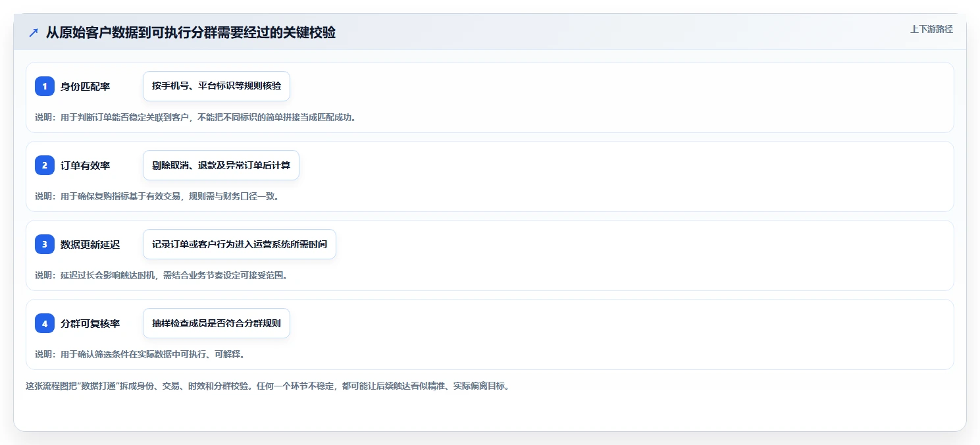Select the 按手机号、平台标识等规则核验 chip
The image size is (980, 445).
click(217, 86)
